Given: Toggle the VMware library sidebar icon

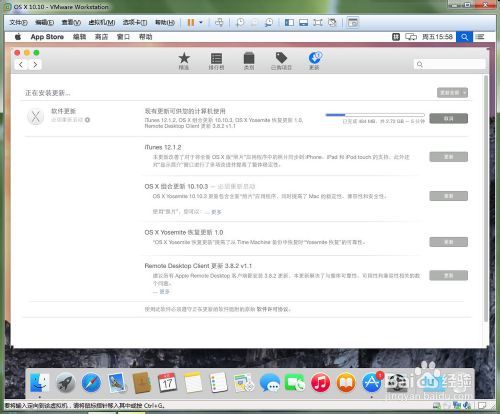Looking at the screenshot, I should click(289, 22).
